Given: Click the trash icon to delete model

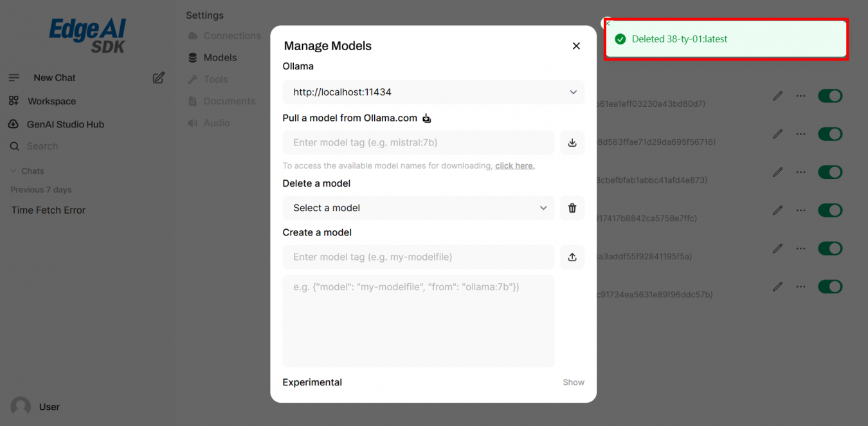Looking at the screenshot, I should [572, 208].
